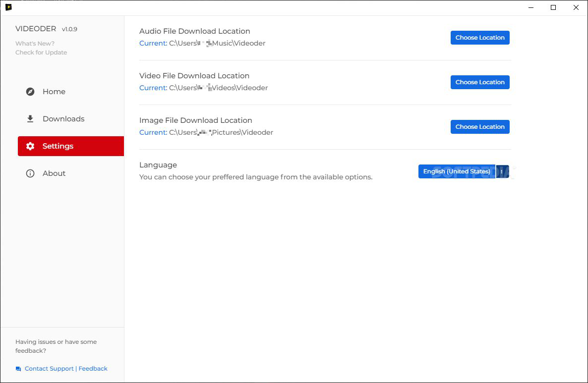Click the current Videos\Videoder path text
The width and height of the screenshot is (588, 383).
click(219, 88)
